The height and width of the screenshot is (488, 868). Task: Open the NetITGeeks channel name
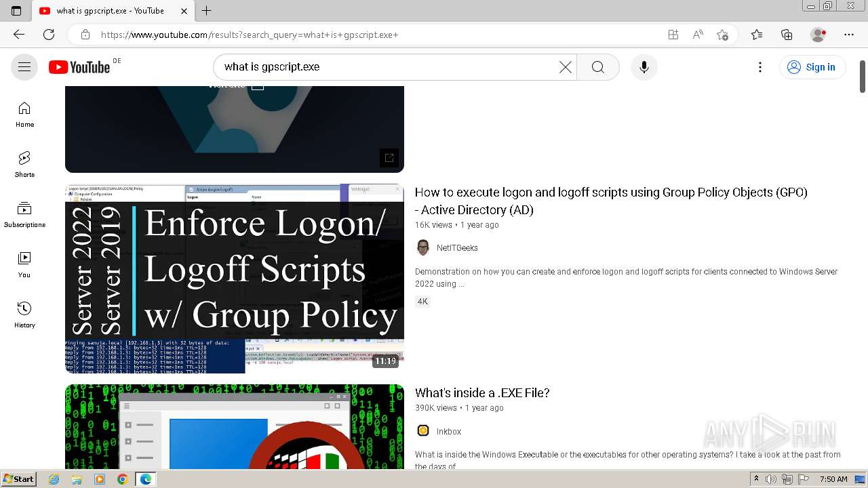point(457,248)
